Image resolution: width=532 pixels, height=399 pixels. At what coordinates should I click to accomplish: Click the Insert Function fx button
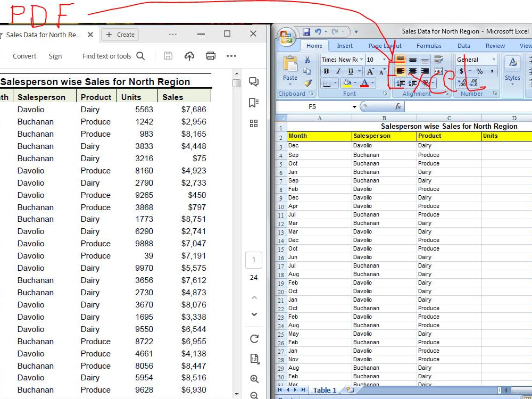coord(397,107)
